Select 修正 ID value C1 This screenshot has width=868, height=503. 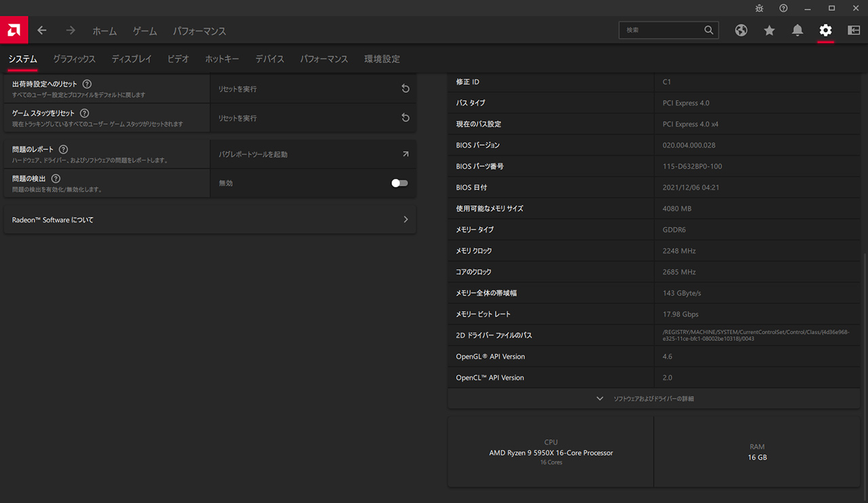(x=667, y=82)
